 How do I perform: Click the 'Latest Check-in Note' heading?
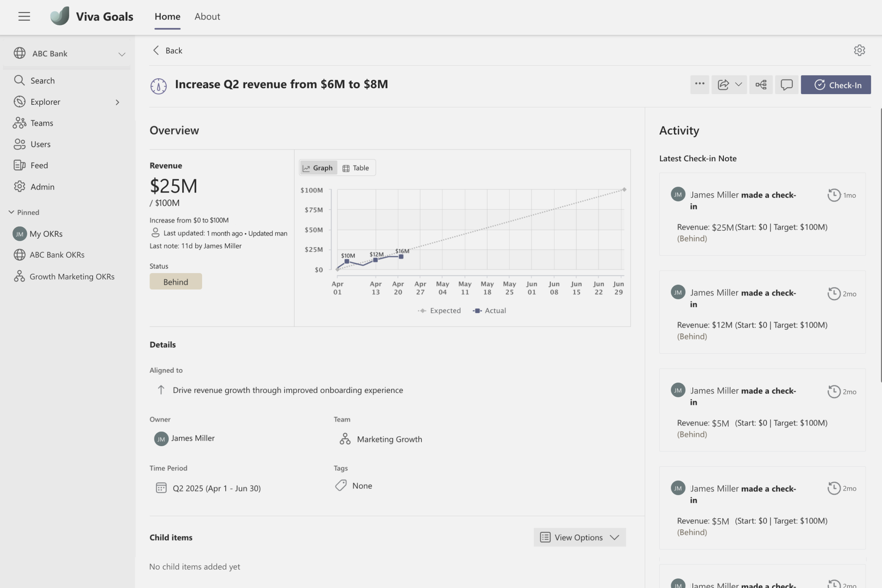click(x=698, y=158)
